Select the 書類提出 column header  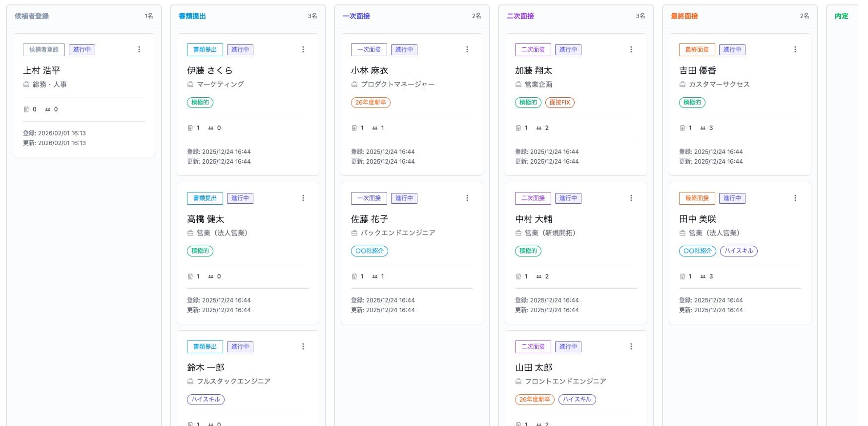192,16
